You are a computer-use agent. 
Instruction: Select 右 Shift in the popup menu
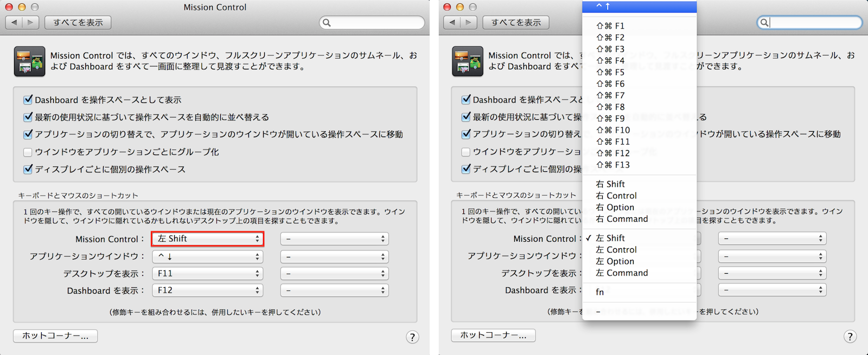[639, 184]
